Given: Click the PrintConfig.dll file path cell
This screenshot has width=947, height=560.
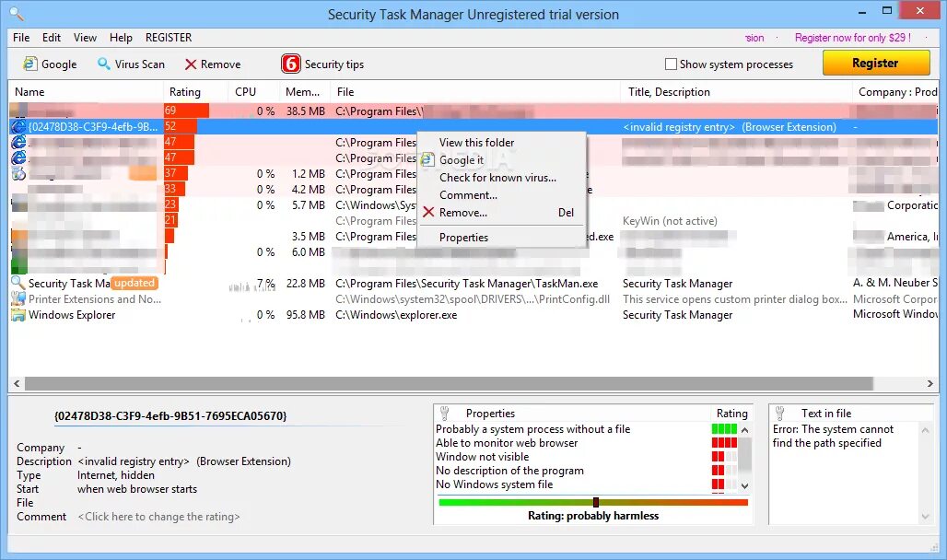Looking at the screenshot, I should coord(473,299).
